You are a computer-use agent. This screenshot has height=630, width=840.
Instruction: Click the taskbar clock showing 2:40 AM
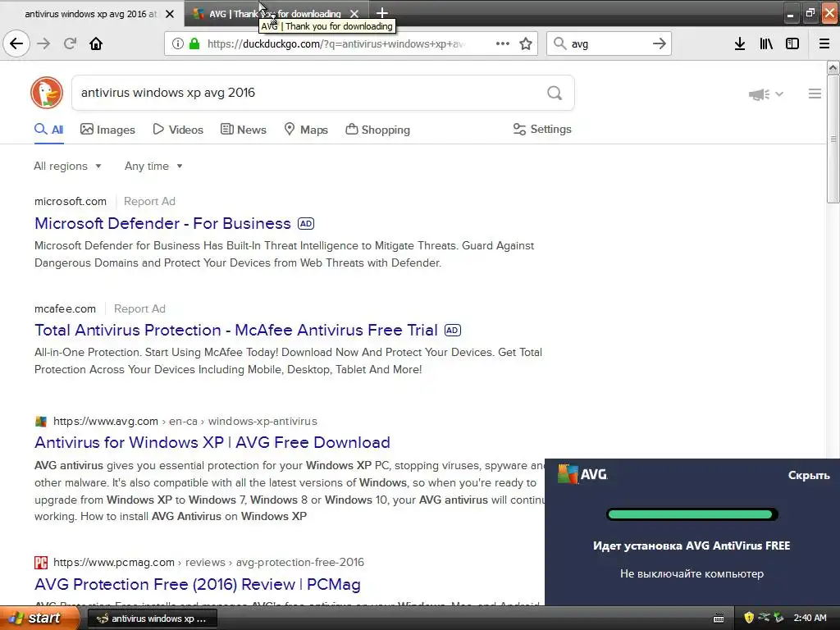[810, 618]
